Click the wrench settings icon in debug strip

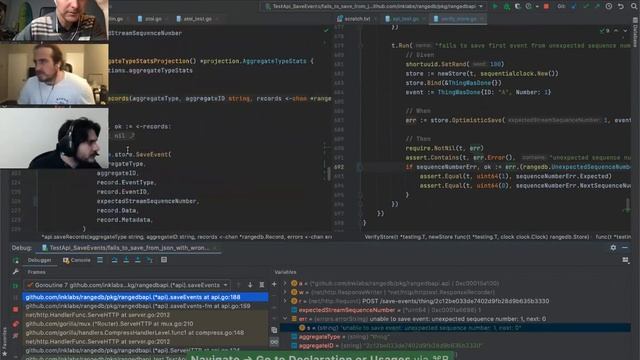(x=16, y=272)
